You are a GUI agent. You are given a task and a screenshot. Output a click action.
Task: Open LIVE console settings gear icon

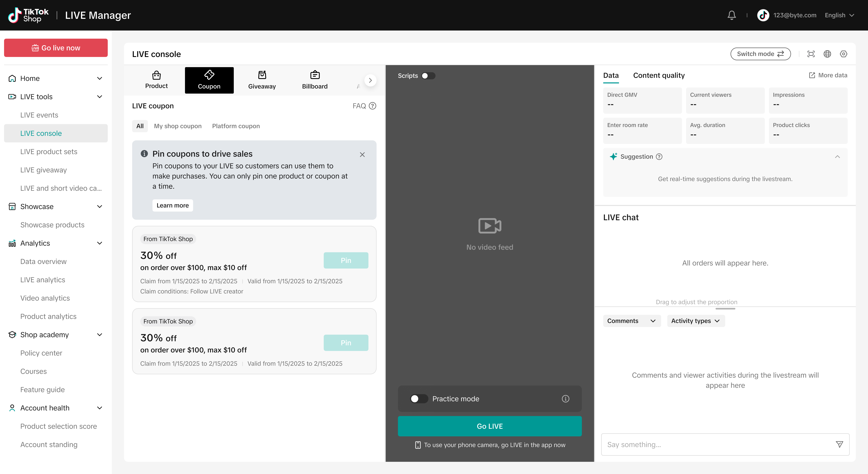[843, 54]
